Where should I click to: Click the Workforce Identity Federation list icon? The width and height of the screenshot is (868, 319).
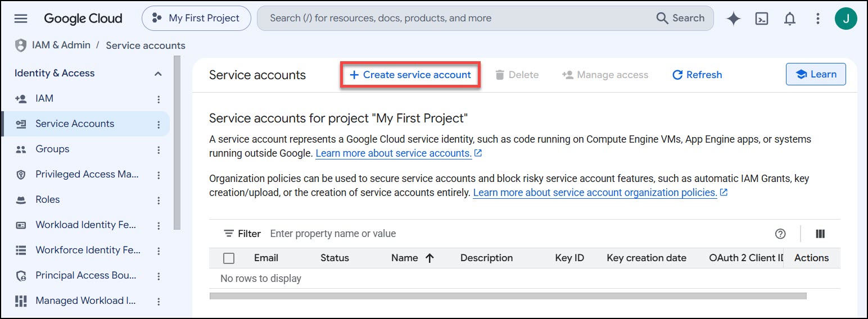coord(21,250)
